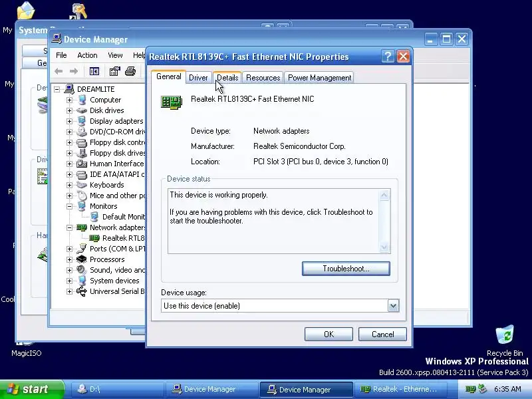Click the Computer category icon in tree
The height and width of the screenshot is (399, 532).
pyautogui.click(x=82, y=100)
